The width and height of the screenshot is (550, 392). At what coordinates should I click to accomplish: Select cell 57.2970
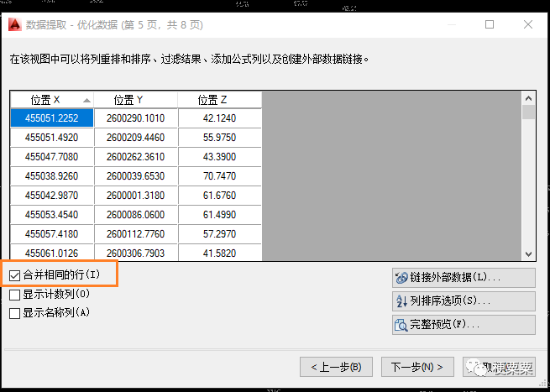[x=219, y=234]
